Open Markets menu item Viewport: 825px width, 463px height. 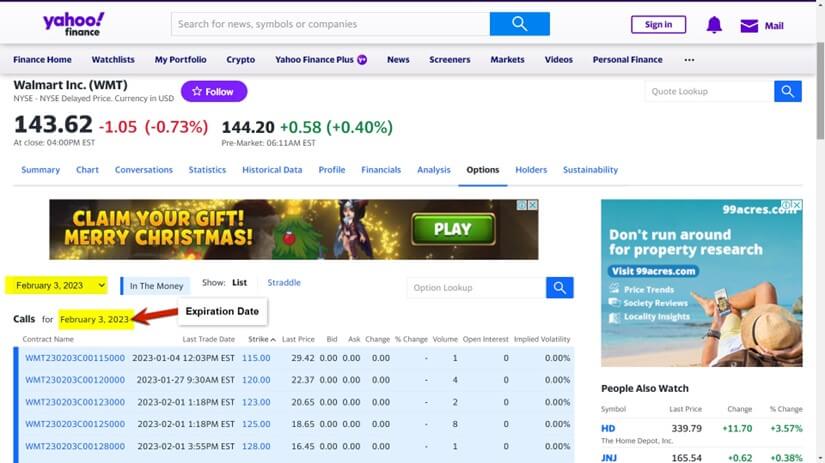click(507, 59)
